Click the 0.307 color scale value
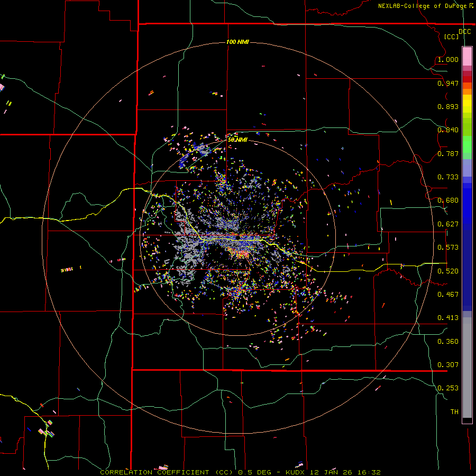Image resolution: width=476 pixels, height=476 pixels. tap(448, 365)
